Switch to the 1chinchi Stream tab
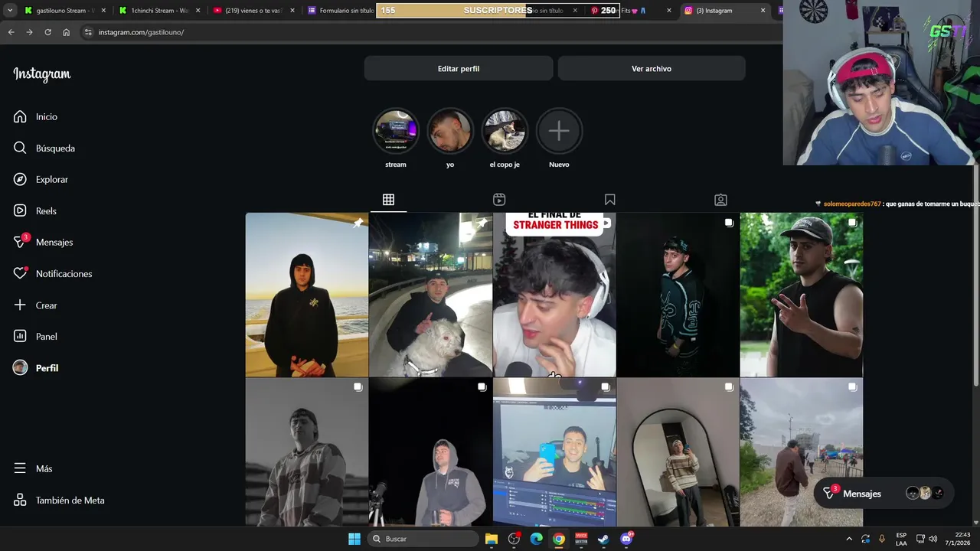980x551 pixels. pos(159,11)
